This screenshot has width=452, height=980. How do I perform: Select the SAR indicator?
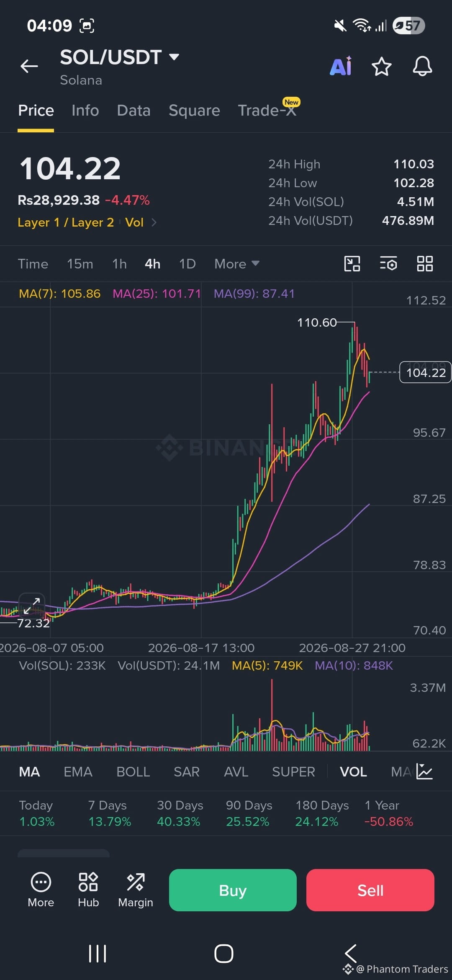(x=187, y=772)
